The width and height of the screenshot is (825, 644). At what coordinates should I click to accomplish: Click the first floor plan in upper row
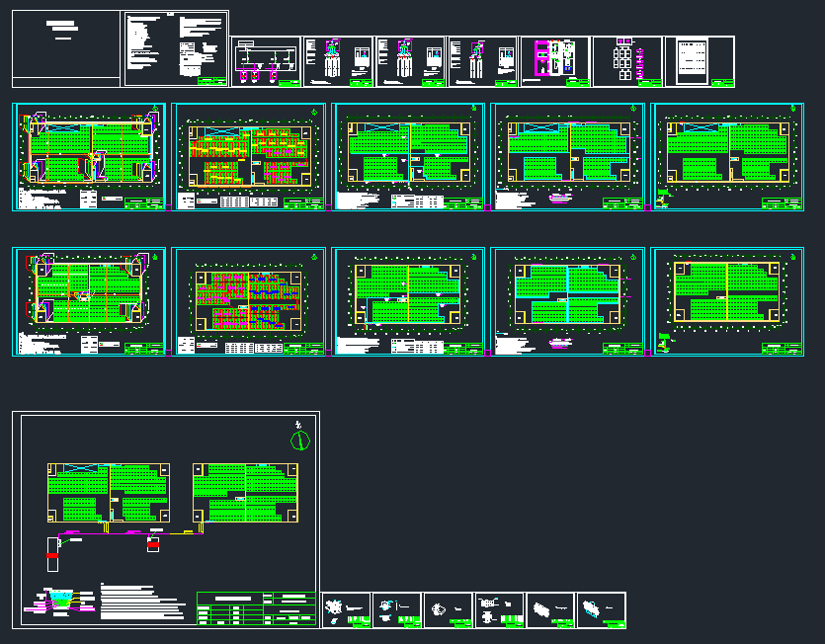click(90, 156)
